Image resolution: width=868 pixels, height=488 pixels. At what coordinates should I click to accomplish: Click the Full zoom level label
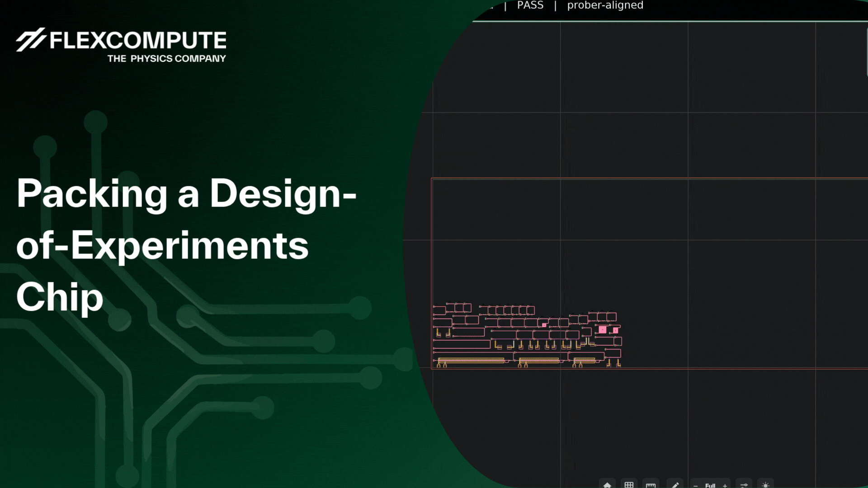[710, 485]
